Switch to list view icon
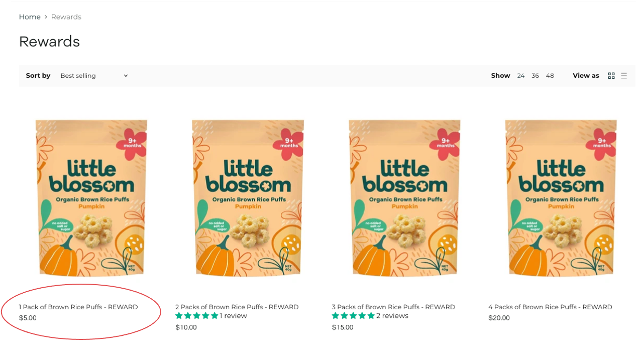Screen dimensions: 636x364 click(624, 76)
